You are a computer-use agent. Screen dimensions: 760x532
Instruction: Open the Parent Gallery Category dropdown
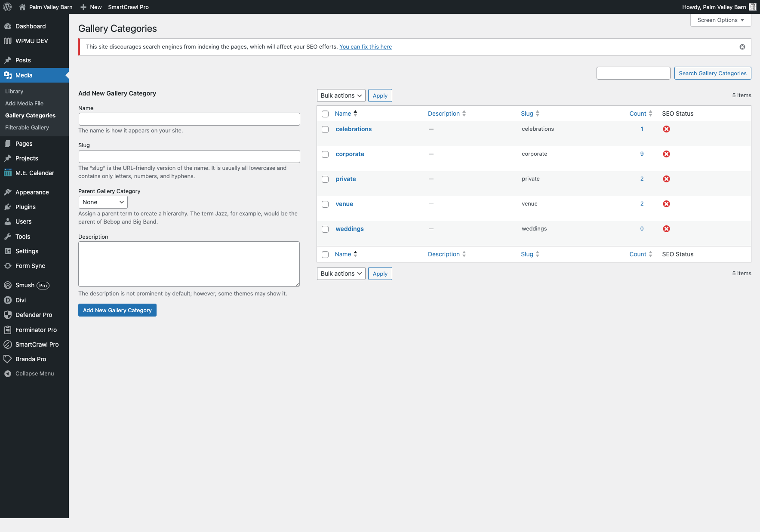click(103, 202)
